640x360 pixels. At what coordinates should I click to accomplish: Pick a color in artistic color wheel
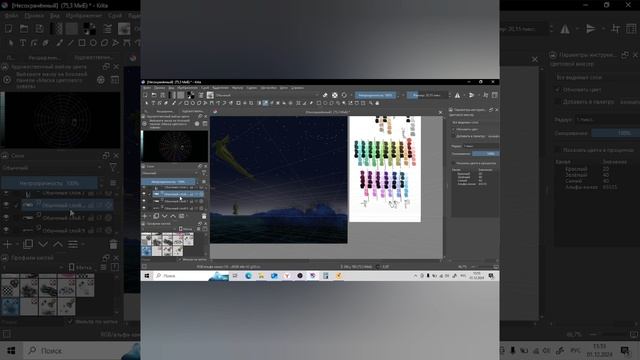[x=176, y=146]
